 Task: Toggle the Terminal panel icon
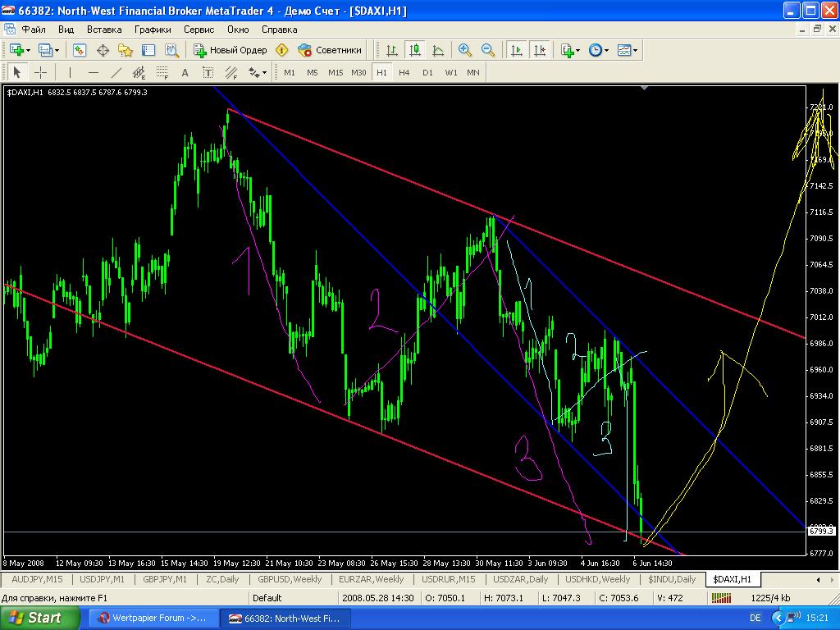coord(148,50)
